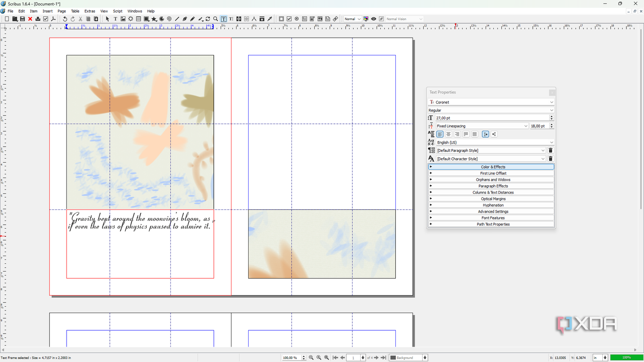Open the Fixed Linespacing dropdown
The image size is (644, 362).
click(482, 126)
